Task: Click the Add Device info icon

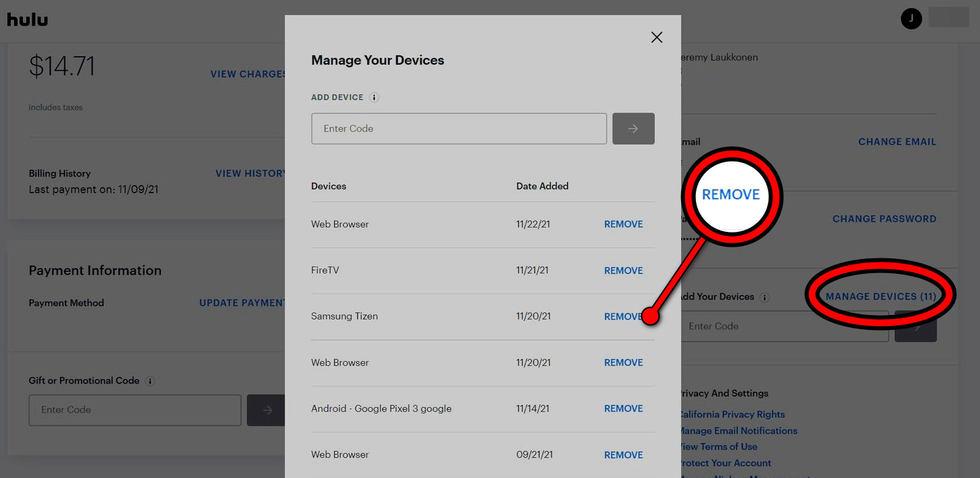Action: (374, 97)
